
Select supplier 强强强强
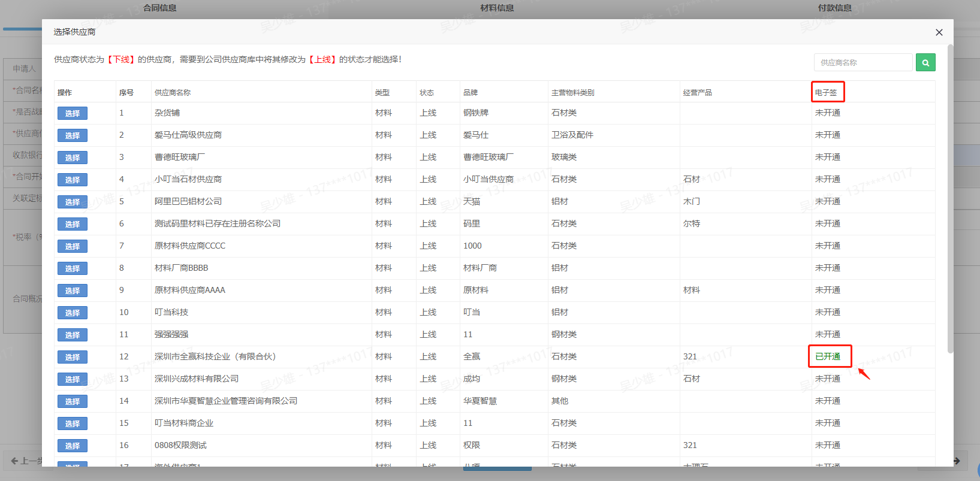pyautogui.click(x=73, y=335)
